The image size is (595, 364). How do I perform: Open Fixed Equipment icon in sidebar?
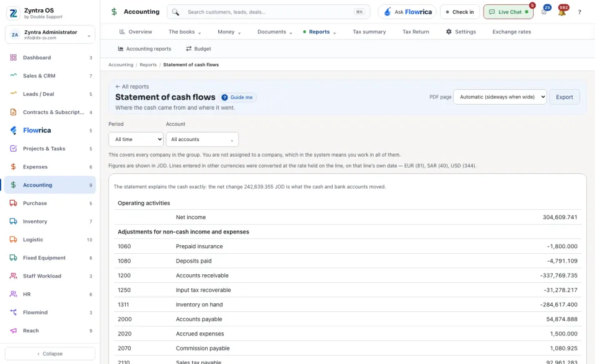tap(13, 258)
